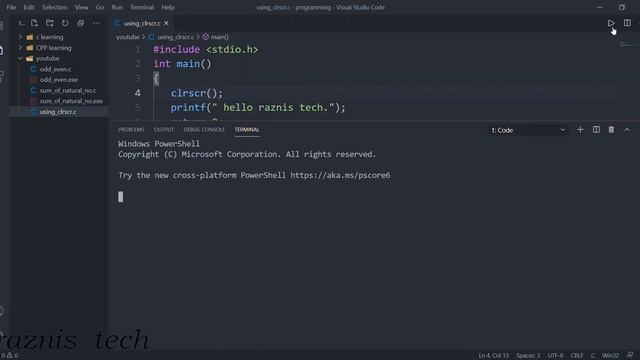Open the Go menu

coord(100,7)
